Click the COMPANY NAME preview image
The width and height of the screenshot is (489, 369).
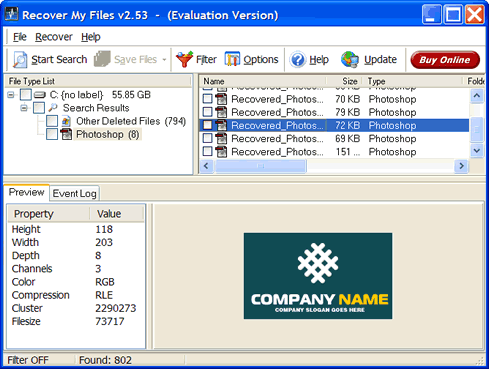(x=318, y=276)
